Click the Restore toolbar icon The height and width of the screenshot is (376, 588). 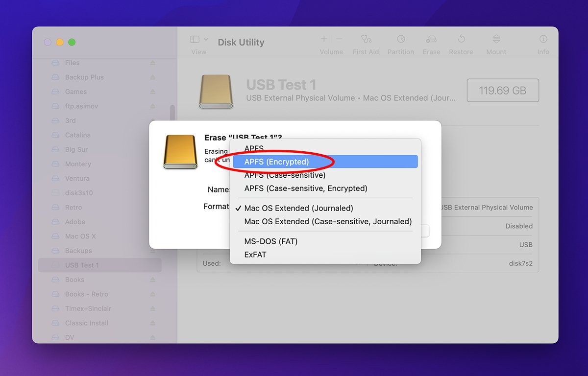[x=461, y=39]
